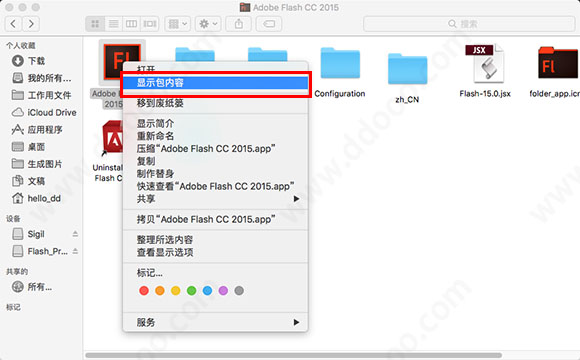Apply the purple tag color

pos(223,291)
